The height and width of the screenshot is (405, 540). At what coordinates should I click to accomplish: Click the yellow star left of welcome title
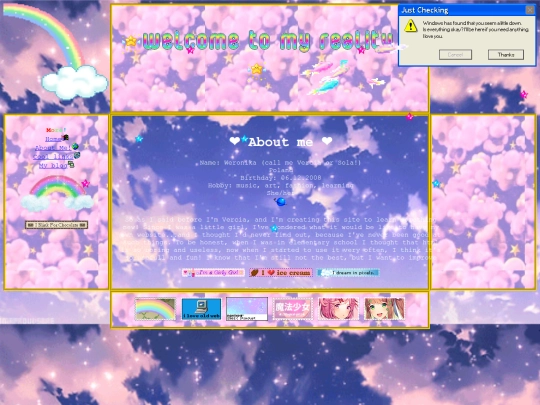(131, 41)
